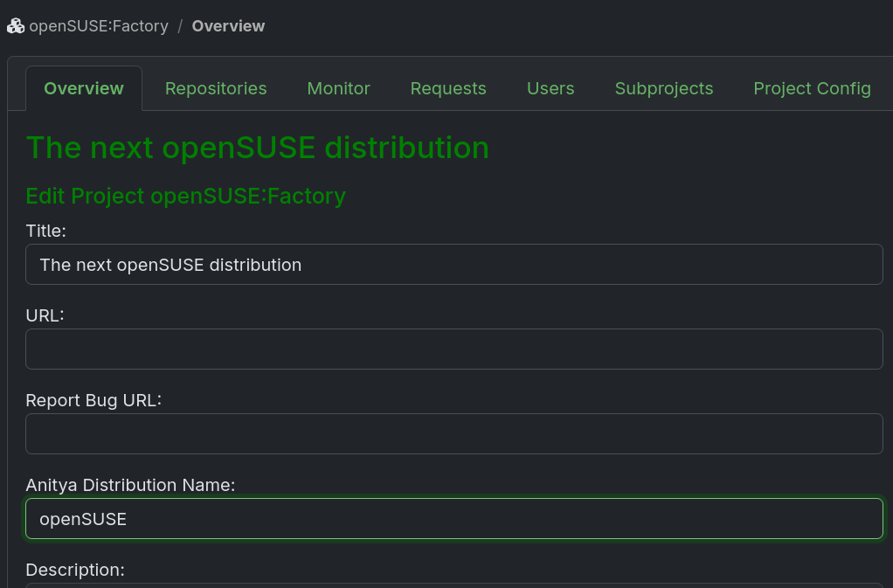Focus the Title input field
The image size is (893, 588).
(x=453, y=264)
